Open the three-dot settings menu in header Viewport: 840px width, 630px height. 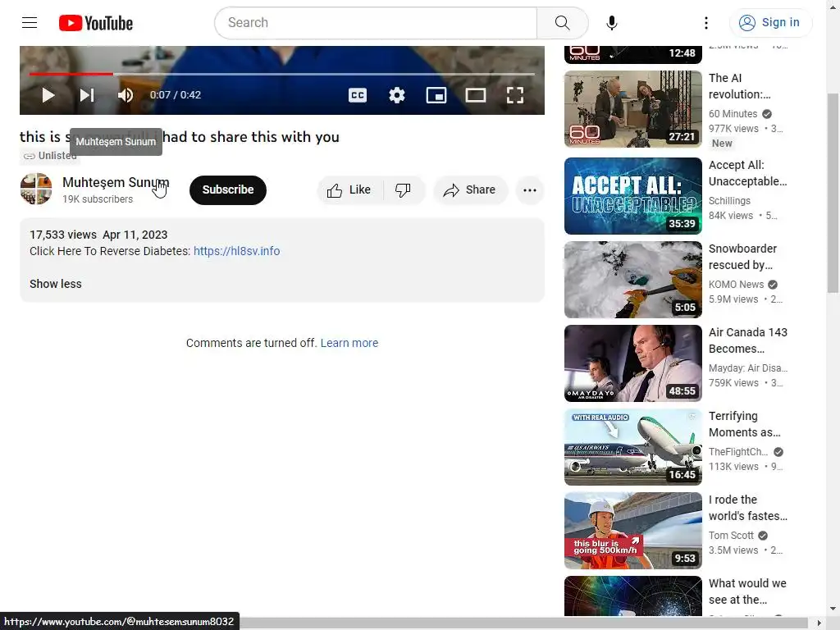[x=706, y=22]
